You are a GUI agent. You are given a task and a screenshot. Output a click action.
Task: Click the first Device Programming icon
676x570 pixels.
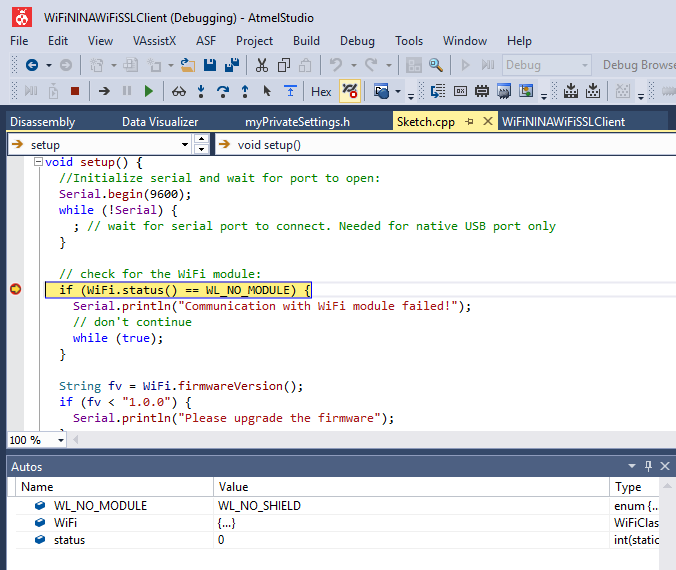click(571, 91)
